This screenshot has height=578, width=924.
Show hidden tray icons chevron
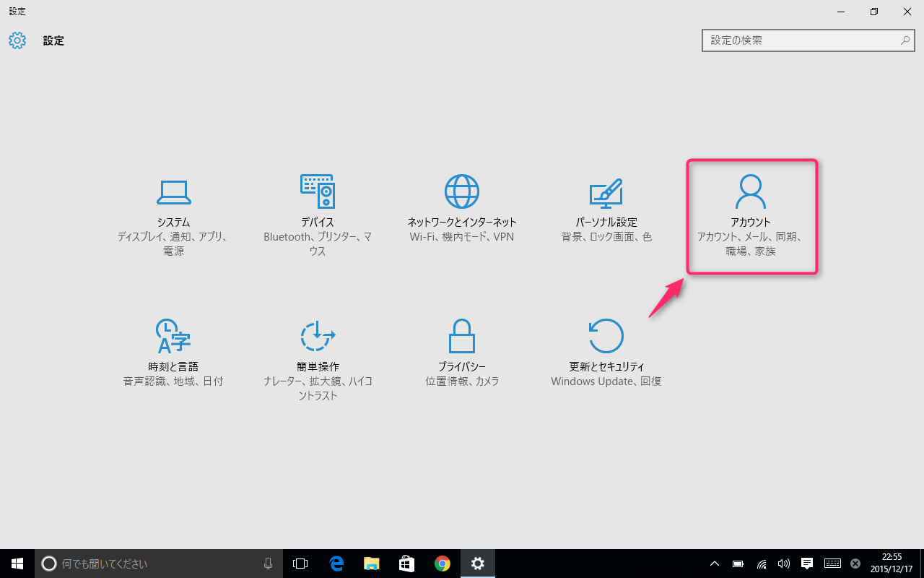715,564
